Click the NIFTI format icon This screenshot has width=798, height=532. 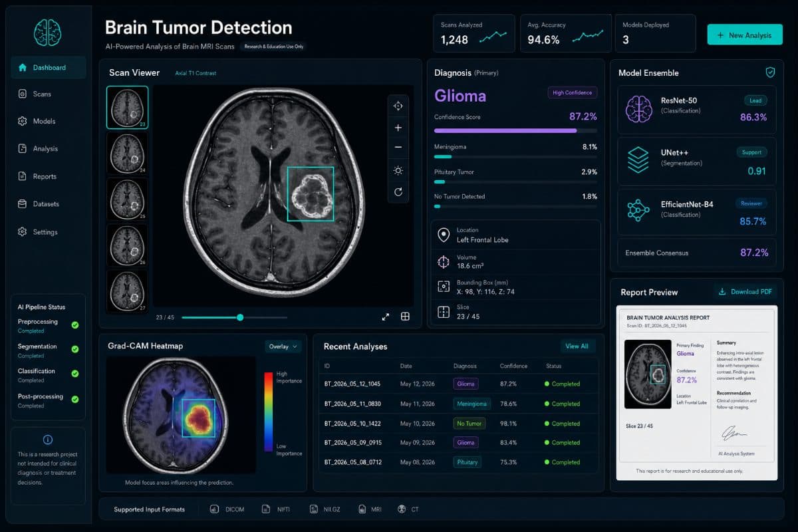pyautogui.click(x=266, y=509)
